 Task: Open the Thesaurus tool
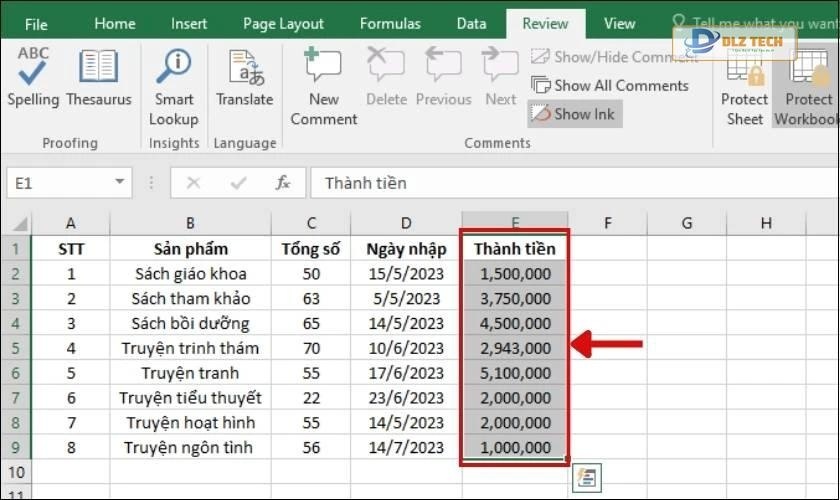(x=99, y=77)
